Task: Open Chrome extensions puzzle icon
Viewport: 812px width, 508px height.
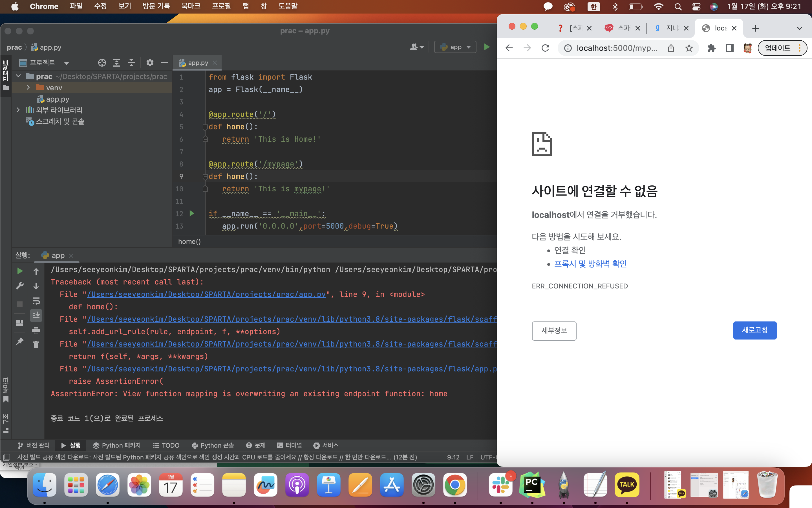Action: point(711,48)
